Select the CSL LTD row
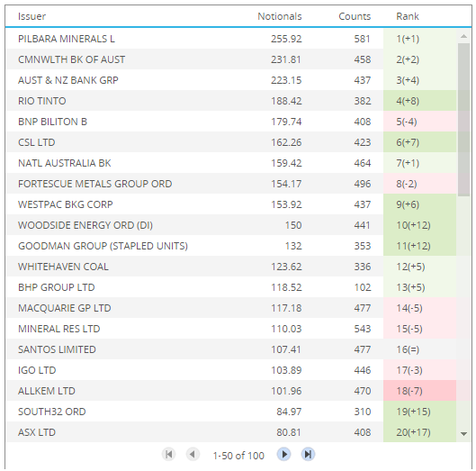Image resolution: width=476 pixels, height=471 pixels. pyautogui.click(x=231, y=142)
